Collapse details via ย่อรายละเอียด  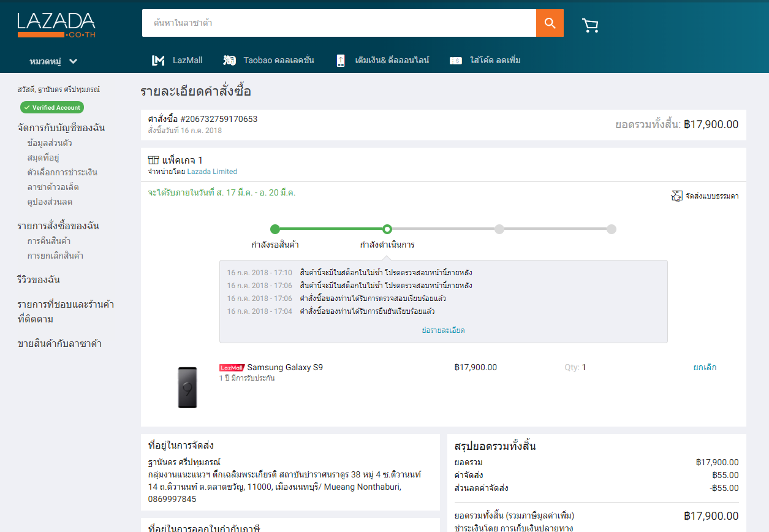pyautogui.click(x=443, y=330)
